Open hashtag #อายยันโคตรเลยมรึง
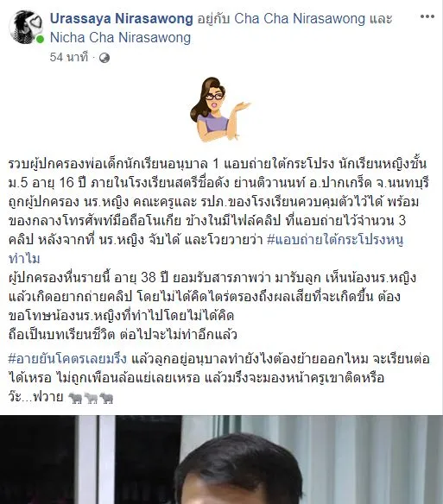The height and width of the screenshot is (504, 443). pos(67,359)
